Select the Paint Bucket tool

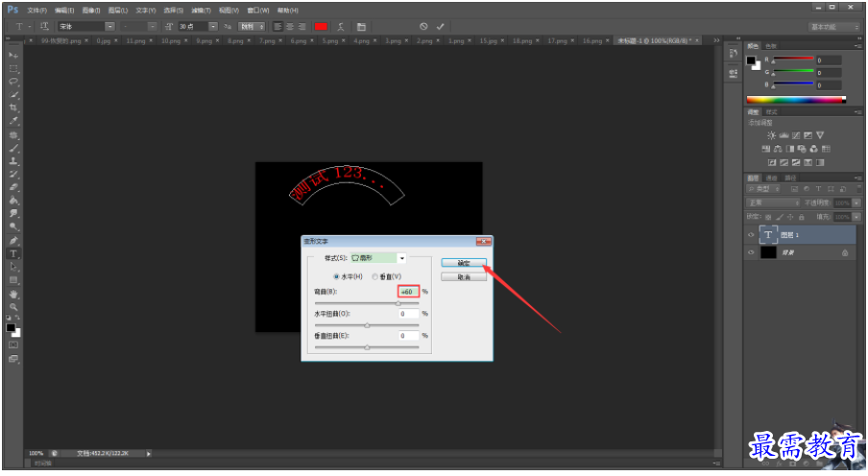[x=13, y=201]
